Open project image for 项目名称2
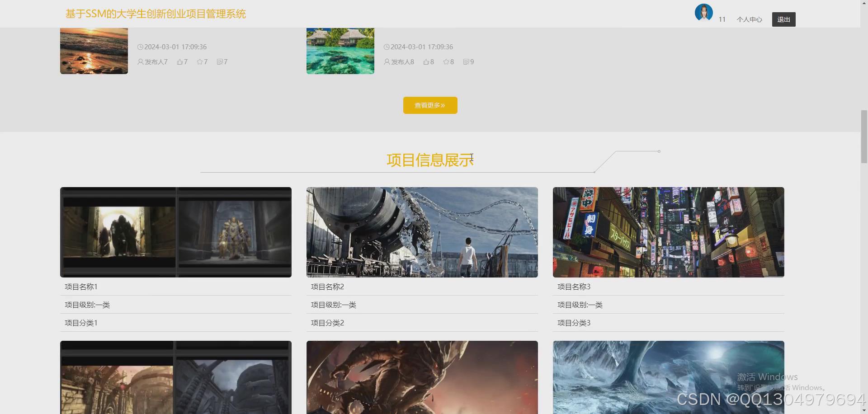Viewport: 868px width, 414px height. 422,232
